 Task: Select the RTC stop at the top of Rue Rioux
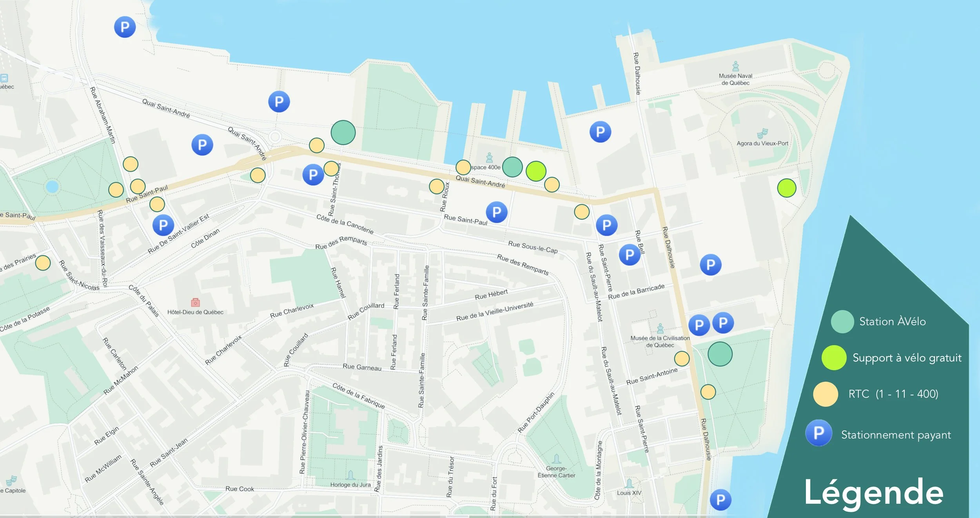click(436, 187)
